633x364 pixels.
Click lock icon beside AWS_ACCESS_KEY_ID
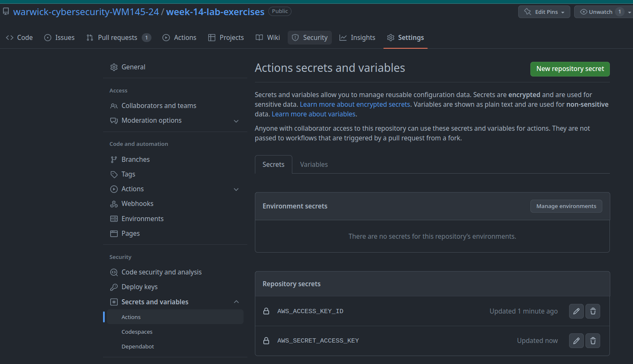tap(266, 311)
